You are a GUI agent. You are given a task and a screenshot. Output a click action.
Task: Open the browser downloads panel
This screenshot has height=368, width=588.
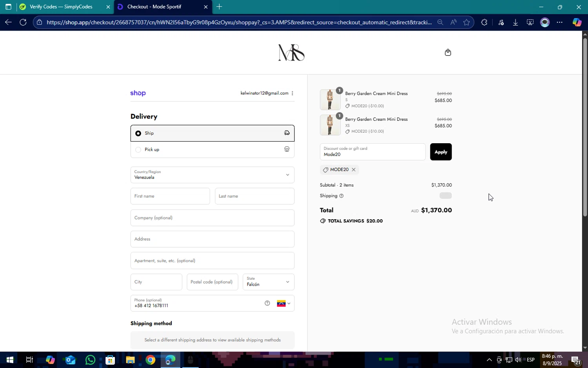[x=515, y=22]
